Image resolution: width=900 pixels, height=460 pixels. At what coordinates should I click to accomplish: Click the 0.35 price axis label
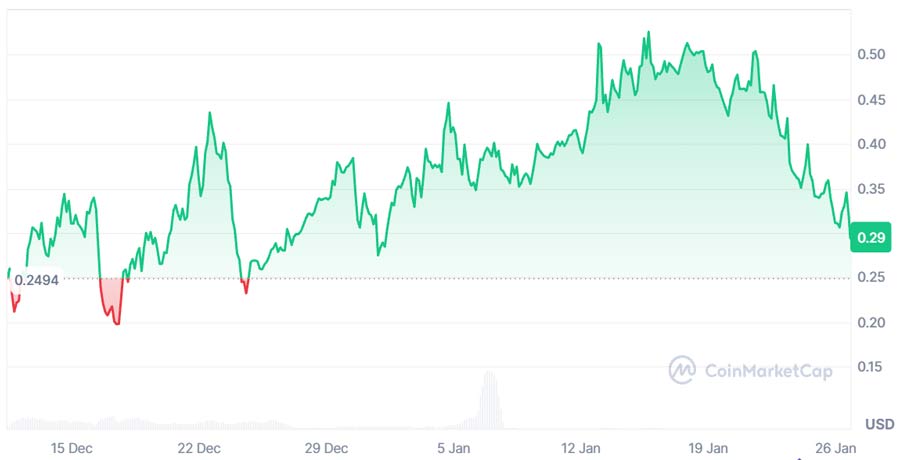[x=874, y=189]
